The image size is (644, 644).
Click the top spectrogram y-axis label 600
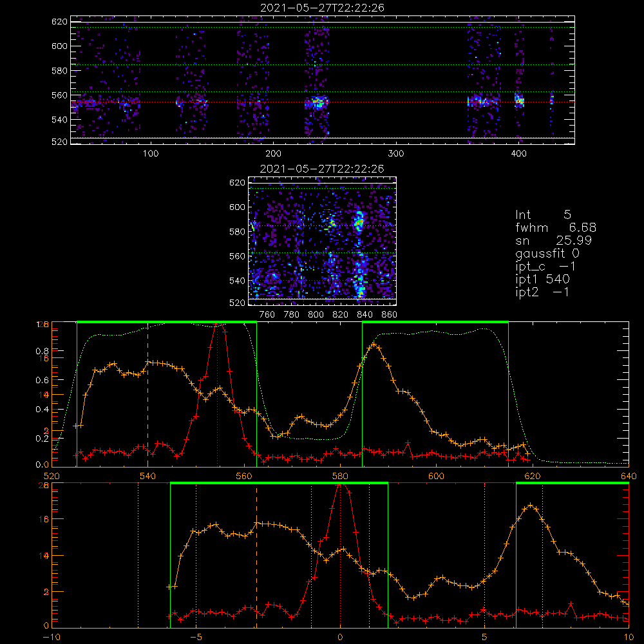pyautogui.click(x=59, y=46)
